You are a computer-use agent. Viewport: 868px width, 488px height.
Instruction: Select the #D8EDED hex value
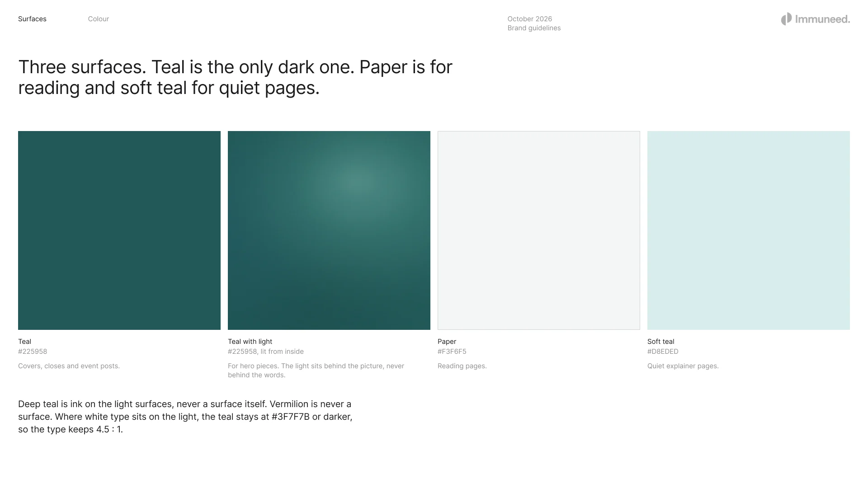(663, 352)
